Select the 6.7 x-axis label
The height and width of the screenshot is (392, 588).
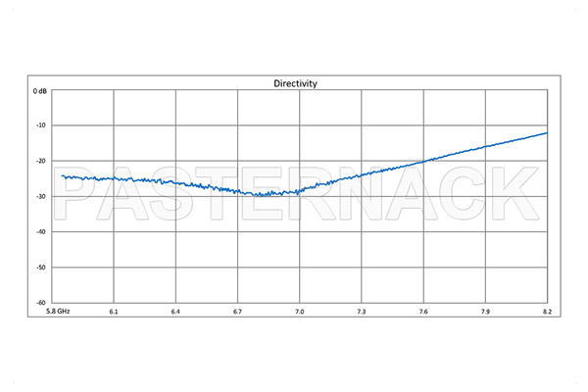click(237, 311)
